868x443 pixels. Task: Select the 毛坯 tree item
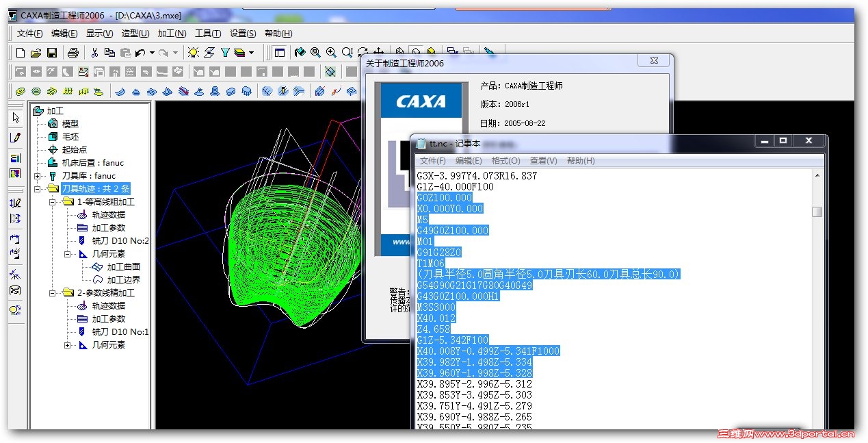[70, 137]
